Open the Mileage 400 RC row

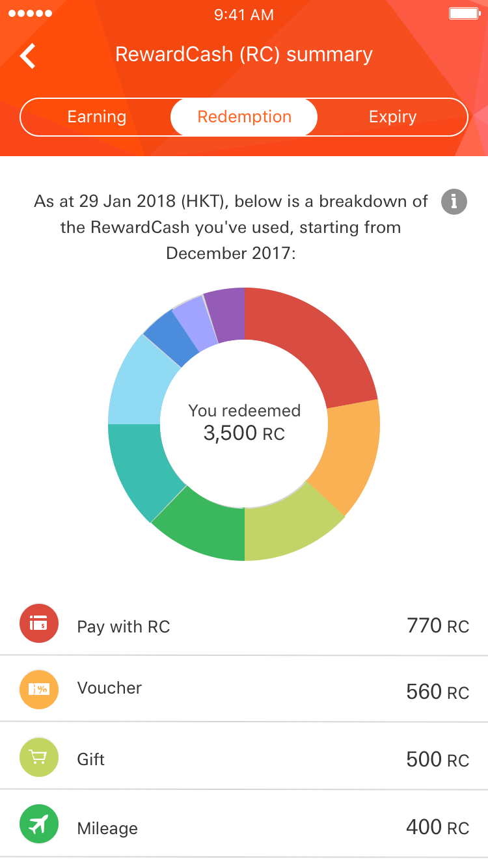(244, 823)
